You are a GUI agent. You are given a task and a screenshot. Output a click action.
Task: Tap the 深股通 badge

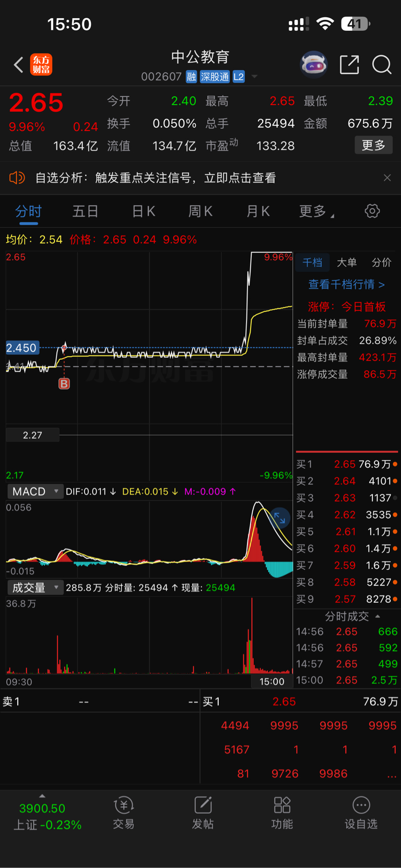click(x=215, y=77)
